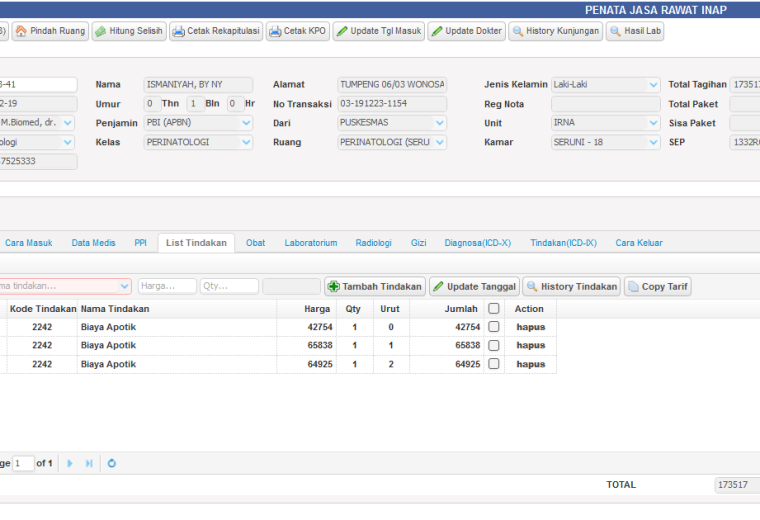Viewport: 760px width, 520px height.
Task: Click the Harga input field
Action: point(167,286)
